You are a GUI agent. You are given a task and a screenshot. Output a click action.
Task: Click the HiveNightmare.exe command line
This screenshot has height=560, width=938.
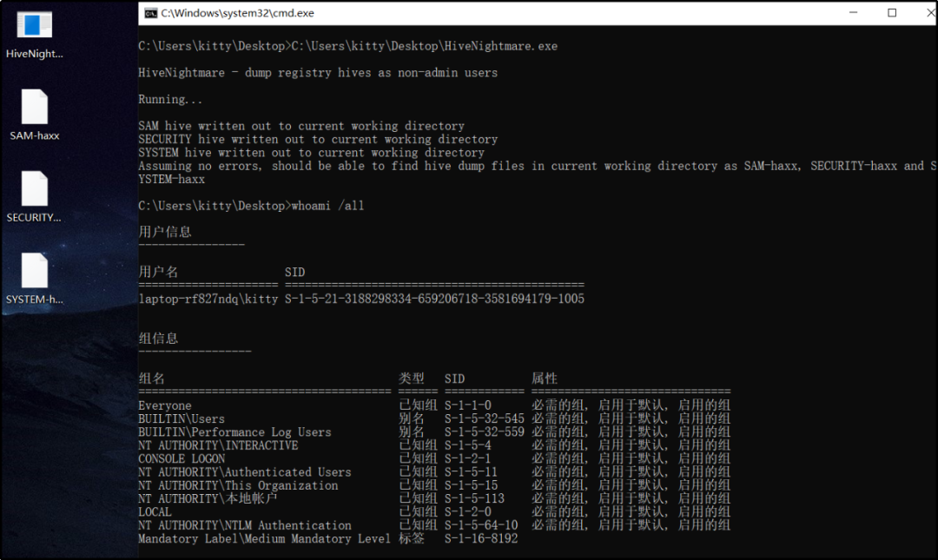(348, 46)
